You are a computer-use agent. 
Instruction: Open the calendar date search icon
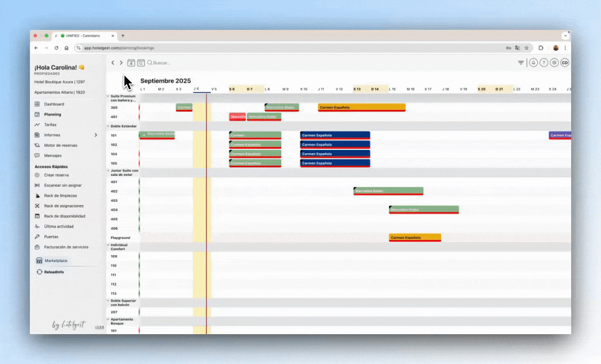click(x=141, y=63)
